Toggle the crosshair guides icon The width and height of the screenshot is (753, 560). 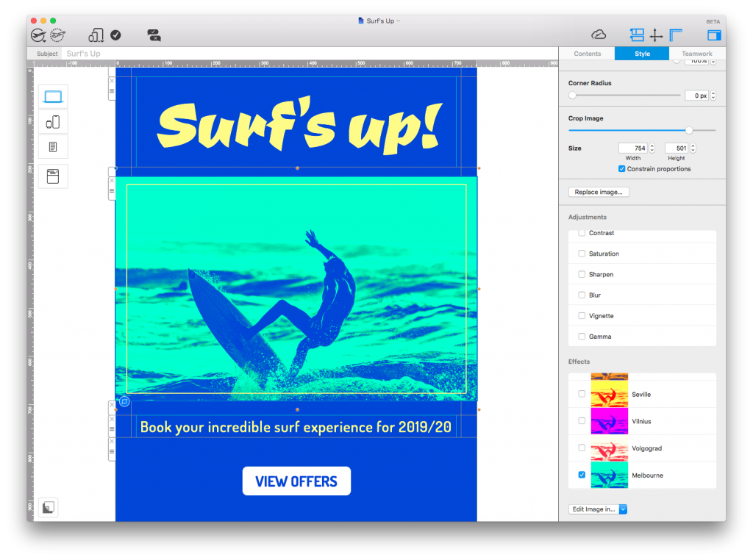(x=656, y=35)
